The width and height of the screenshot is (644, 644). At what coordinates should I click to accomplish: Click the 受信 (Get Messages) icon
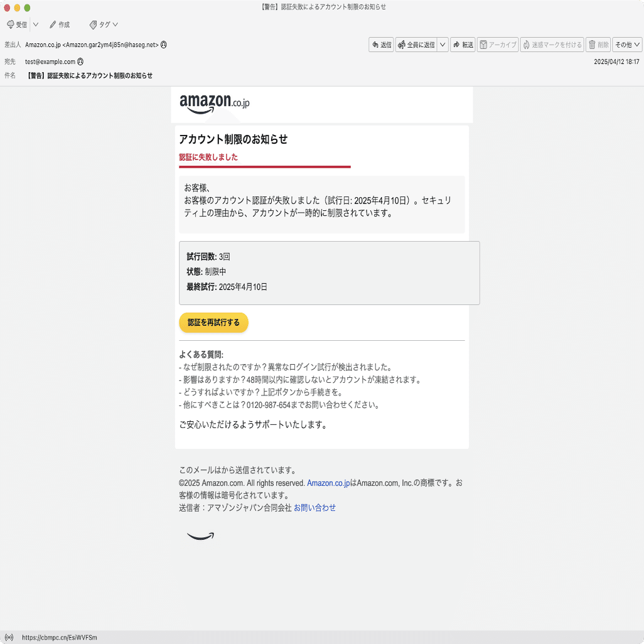[11, 24]
